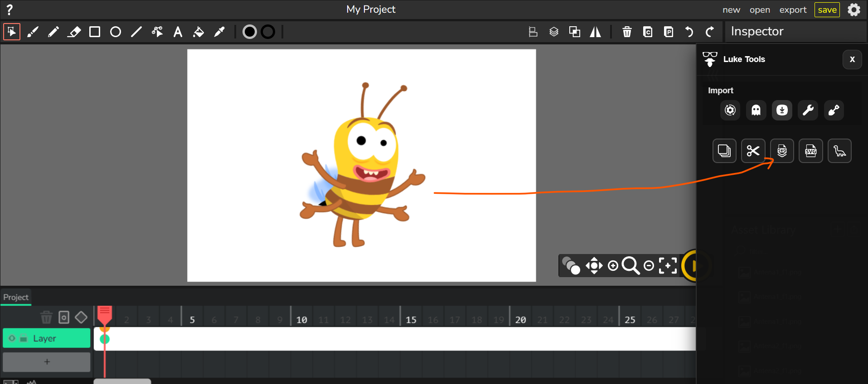The image size is (868, 384).
Task: Add a new layer with plus button
Action: pos(47,362)
